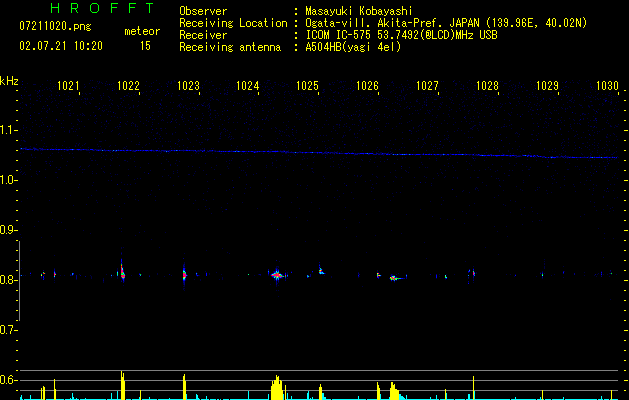Viewport: 629px width, 400px height.
Task: Click frequency axis label 1.1
Action: (x=8, y=130)
